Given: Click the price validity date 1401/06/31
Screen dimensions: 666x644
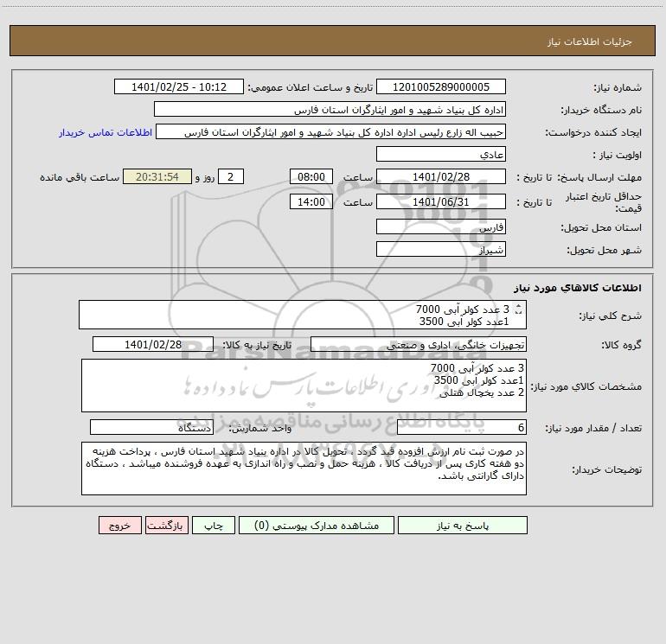Looking at the screenshot, I should coord(441,201).
